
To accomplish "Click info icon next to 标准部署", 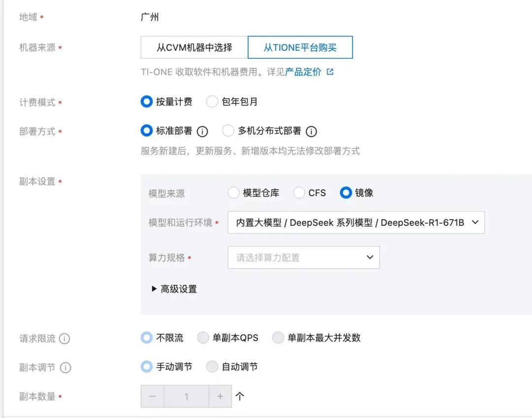I will point(202,132).
